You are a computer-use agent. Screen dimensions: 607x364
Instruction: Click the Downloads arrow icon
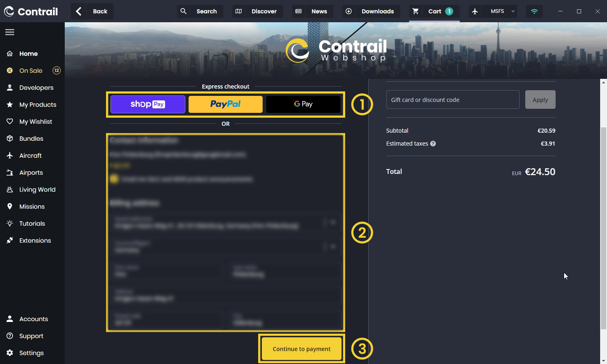click(x=348, y=11)
